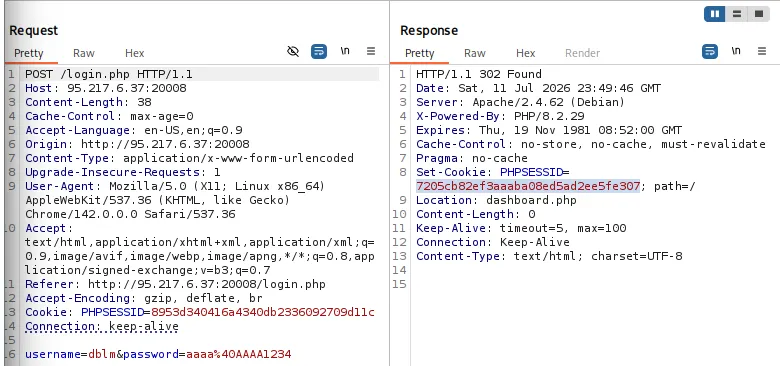Click Cache-Control max-age=0 request header
The height and width of the screenshot is (366, 780).
point(109,116)
